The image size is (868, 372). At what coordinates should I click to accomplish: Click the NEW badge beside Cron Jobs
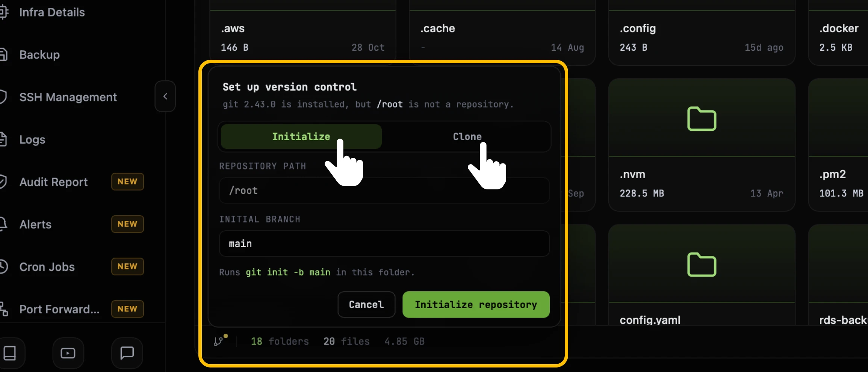127,266
